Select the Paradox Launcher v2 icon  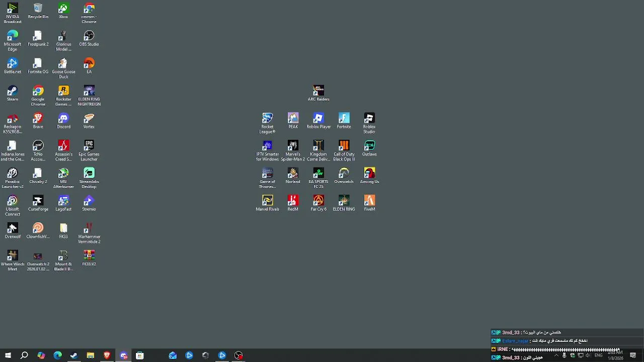(x=13, y=178)
